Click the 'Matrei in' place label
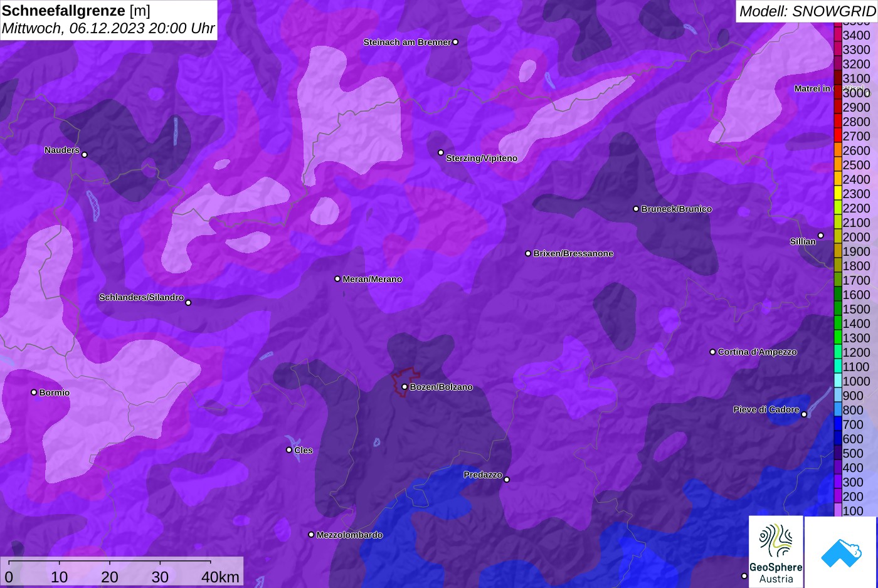The height and width of the screenshot is (588, 878). (x=812, y=88)
